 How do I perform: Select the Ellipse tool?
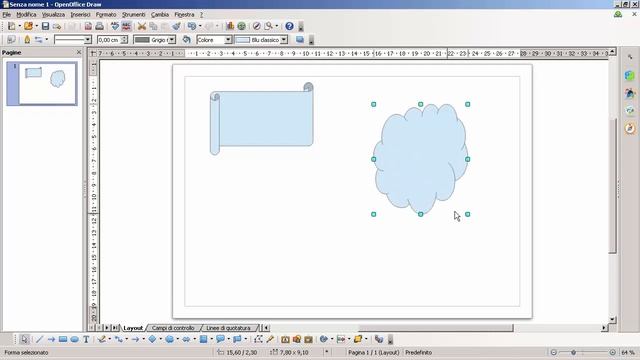(x=74, y=339)
